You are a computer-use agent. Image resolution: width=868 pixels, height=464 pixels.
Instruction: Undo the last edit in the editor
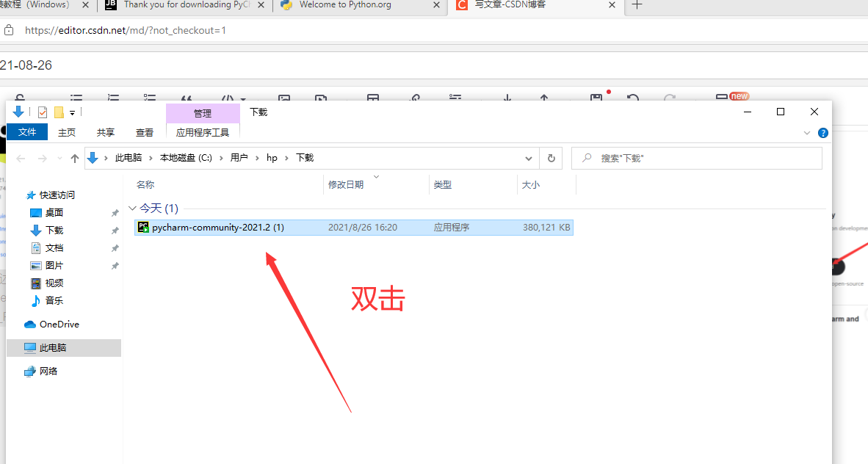pos(633,98)
